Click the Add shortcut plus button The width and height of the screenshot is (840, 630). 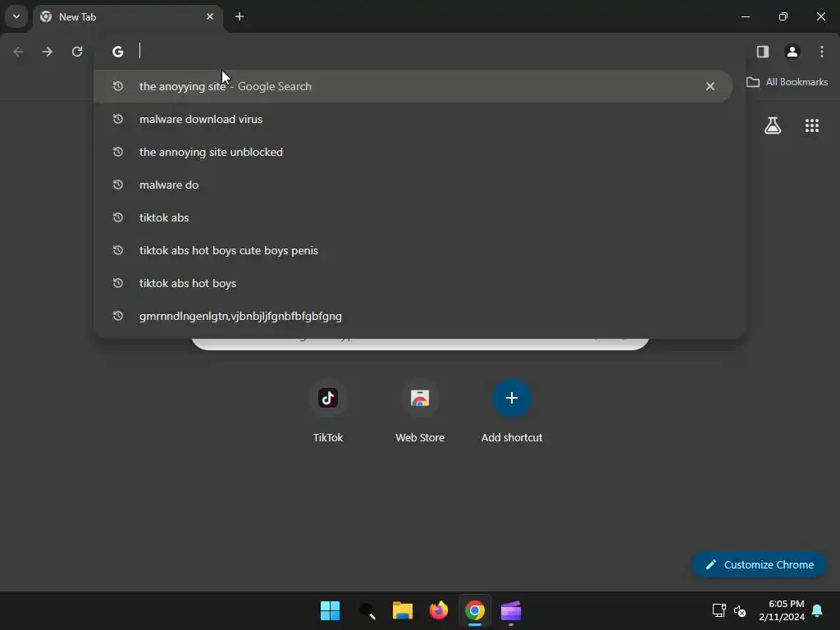pos(512,398)
